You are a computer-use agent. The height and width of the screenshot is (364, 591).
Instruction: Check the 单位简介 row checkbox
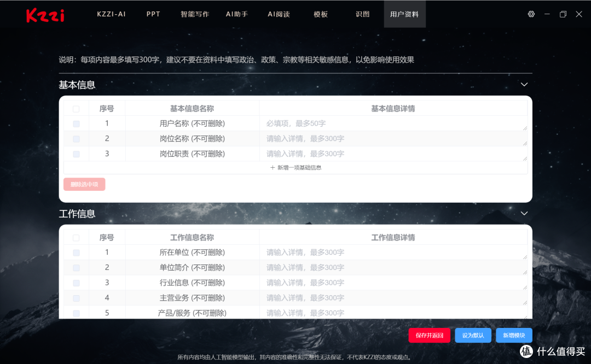[76, 268]
